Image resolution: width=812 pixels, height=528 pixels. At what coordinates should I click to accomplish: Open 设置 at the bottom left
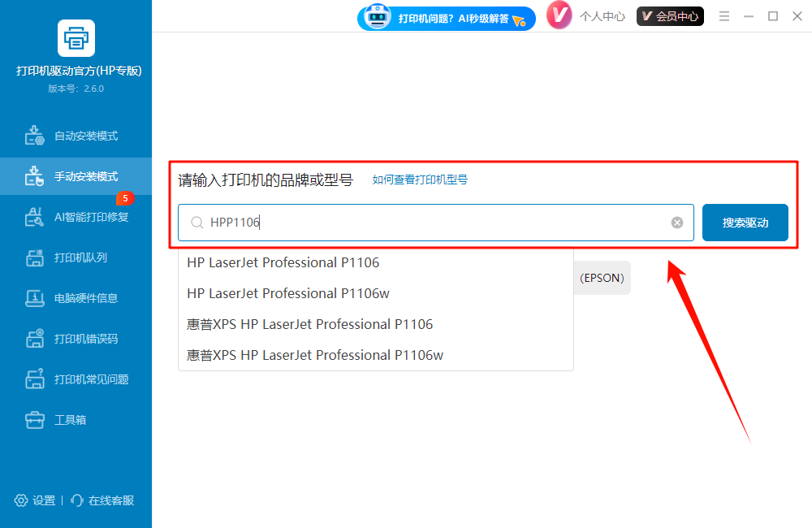click(x=35, y=500)
